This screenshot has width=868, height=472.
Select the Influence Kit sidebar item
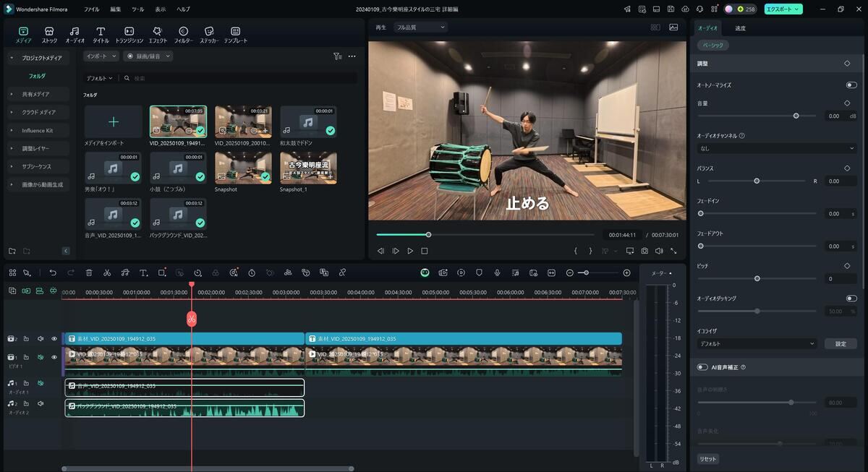pyautogui.click(x=38, y=131)
